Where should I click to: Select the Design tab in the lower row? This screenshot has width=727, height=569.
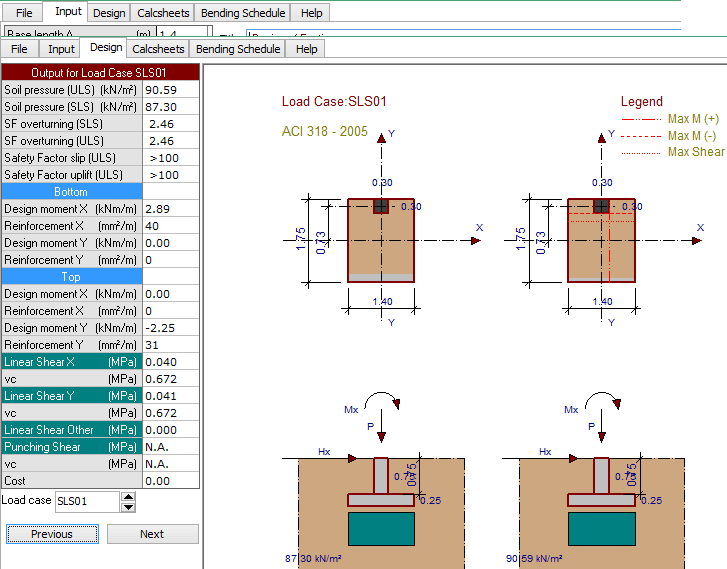(x=106, y=47)
